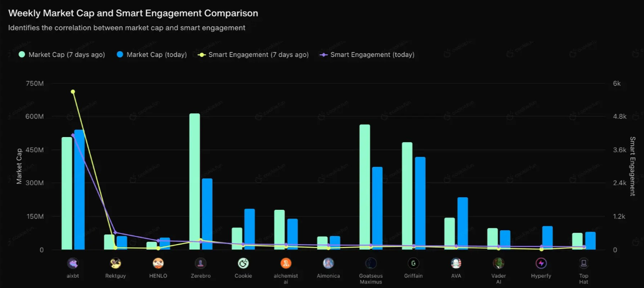Click the aixbt token icon
644x288 pixels.
[x=73, y=263]
